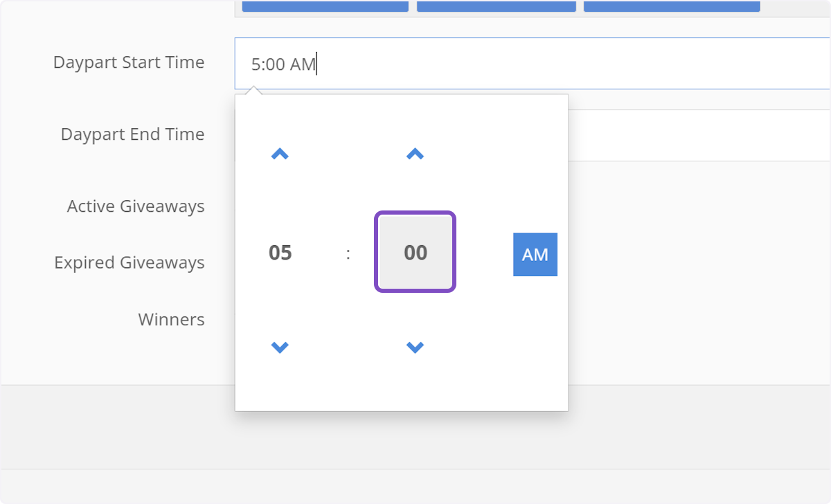Click the Daypart Start Time label
The image size is (831, 504).
click(x=129, y=62)
